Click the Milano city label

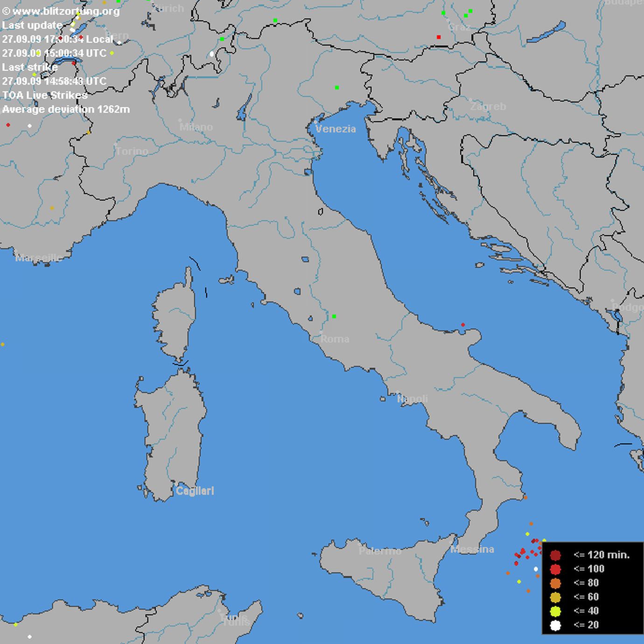pos(196,127)
